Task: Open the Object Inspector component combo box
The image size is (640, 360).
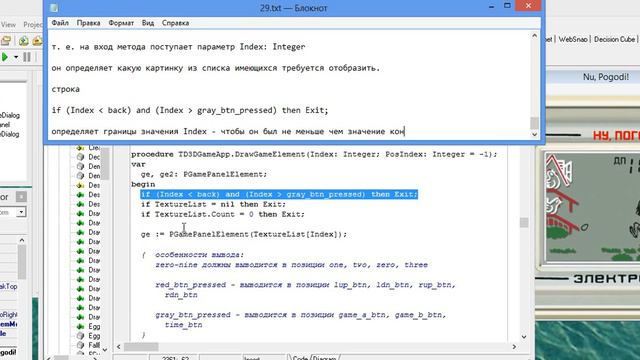Action: (21, 212)
